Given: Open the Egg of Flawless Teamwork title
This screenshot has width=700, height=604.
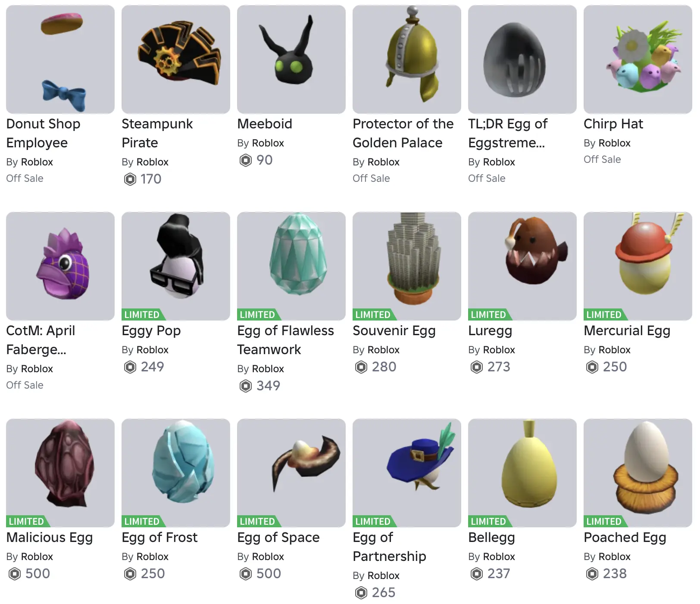Looking at the screenshot, I should point(285,340).
